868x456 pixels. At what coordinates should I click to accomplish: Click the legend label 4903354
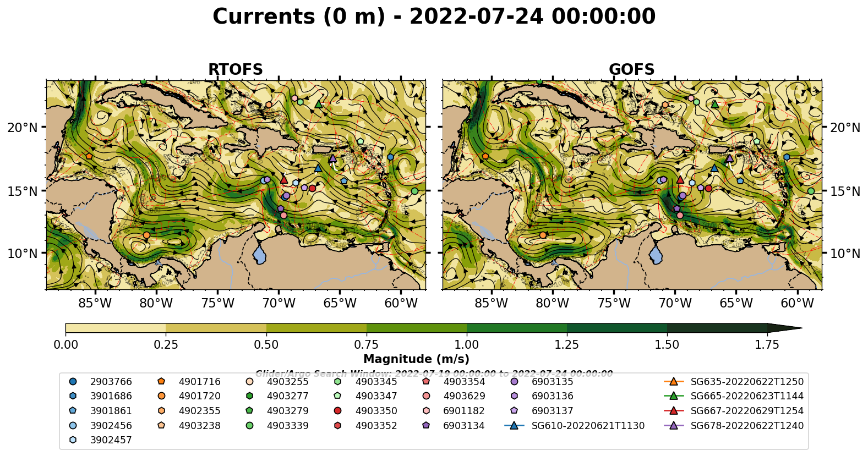(x=464, y=382)
